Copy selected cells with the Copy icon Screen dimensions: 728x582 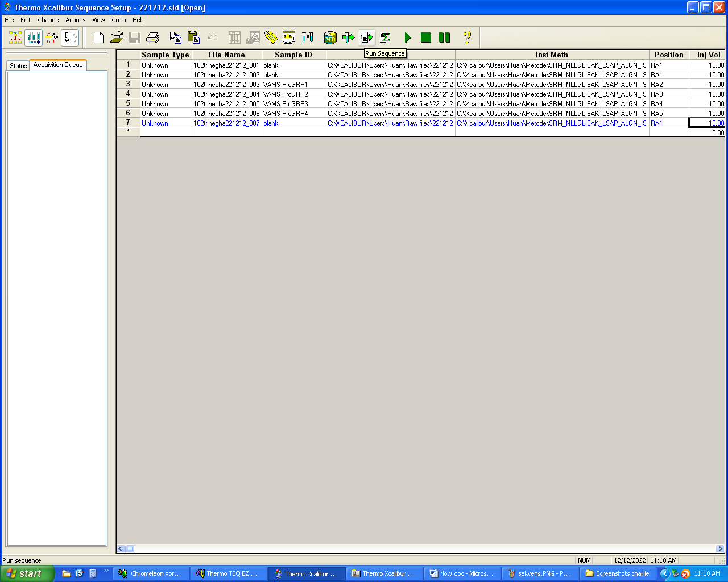coord(176,38)
